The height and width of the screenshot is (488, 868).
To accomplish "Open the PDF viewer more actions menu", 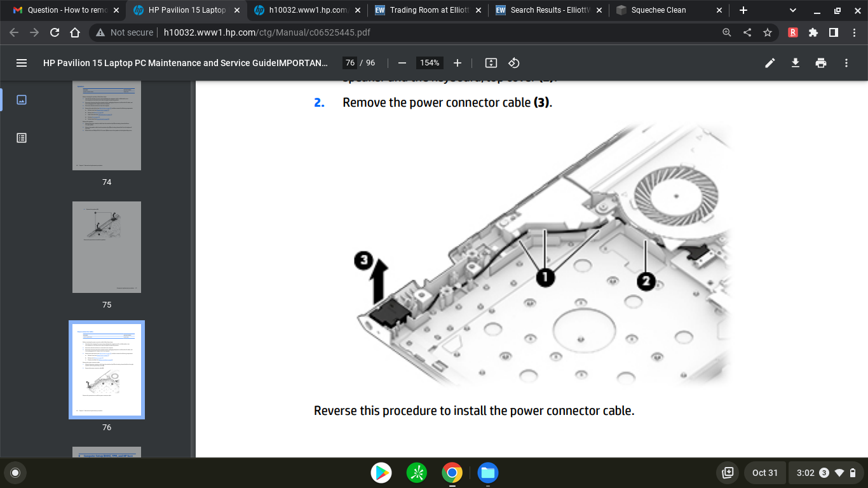I will point(846,63).
